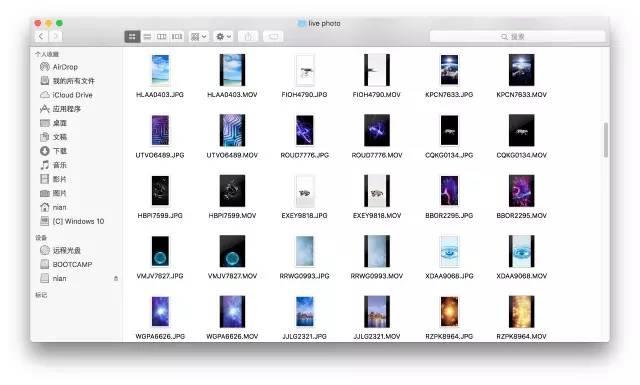This screenshot has height=385, width=640.
Task: Click the vertical scrollbar thumb
Action: tap(606, 140)
